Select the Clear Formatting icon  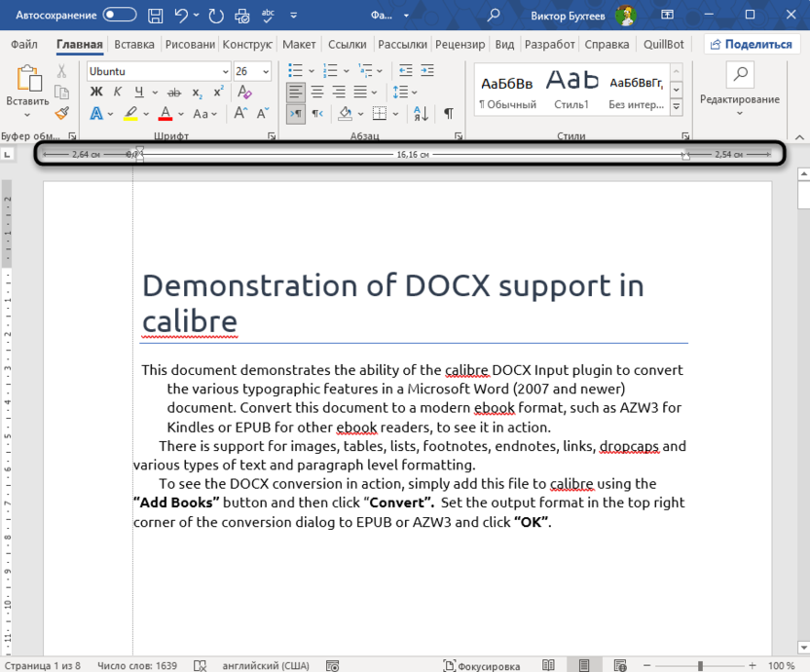click(x=244, y=92)
